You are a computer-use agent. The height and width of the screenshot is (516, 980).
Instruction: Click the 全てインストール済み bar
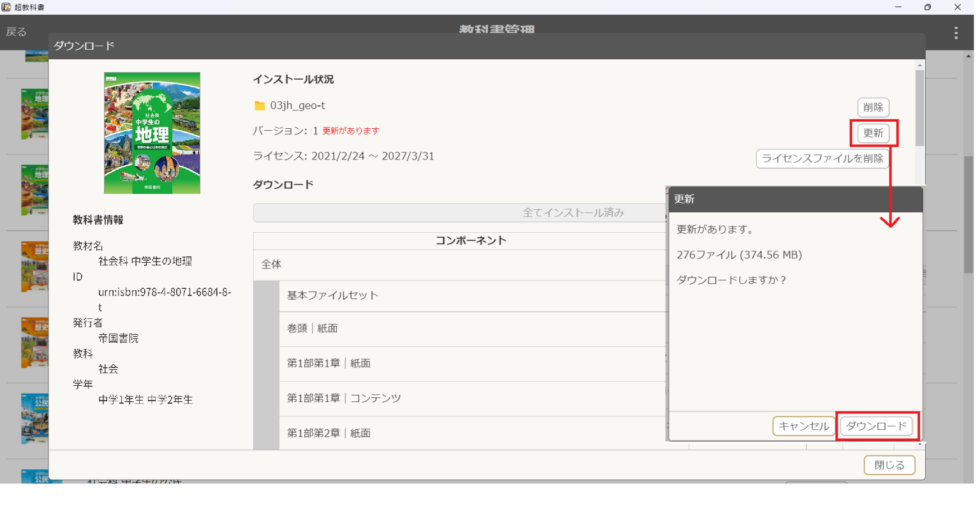point(459,213)
